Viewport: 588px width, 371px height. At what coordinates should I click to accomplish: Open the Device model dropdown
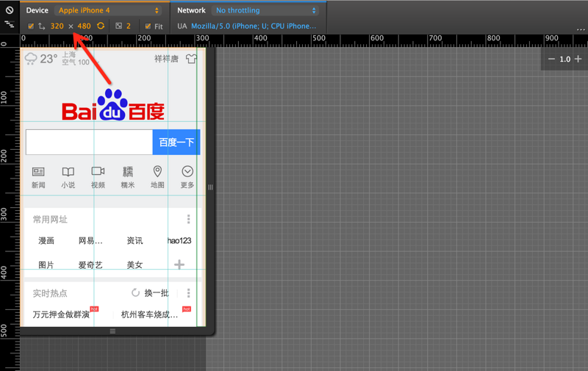coord(108,10)
